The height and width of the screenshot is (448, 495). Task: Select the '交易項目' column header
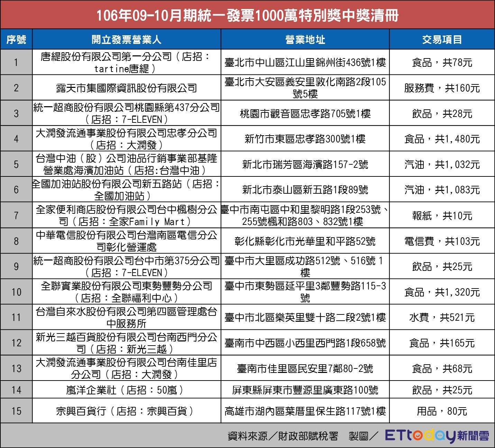point(442,39)
